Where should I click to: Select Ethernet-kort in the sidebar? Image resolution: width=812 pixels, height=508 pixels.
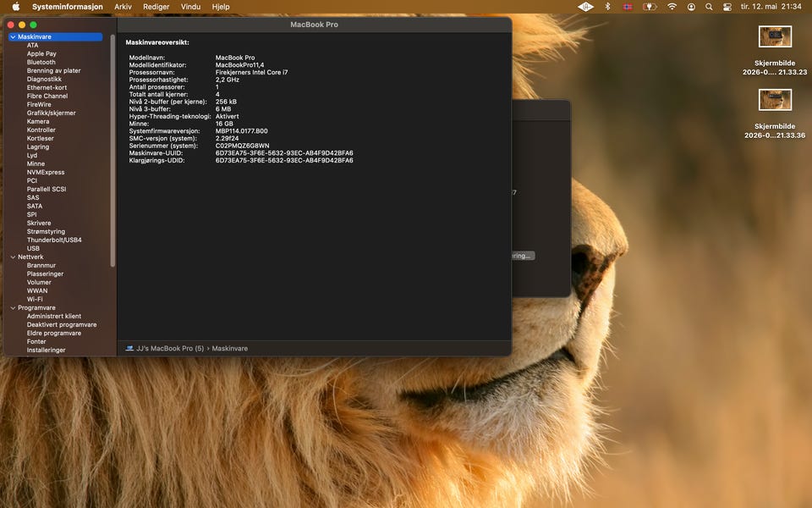pyautogui.click(x=47, y=87)
